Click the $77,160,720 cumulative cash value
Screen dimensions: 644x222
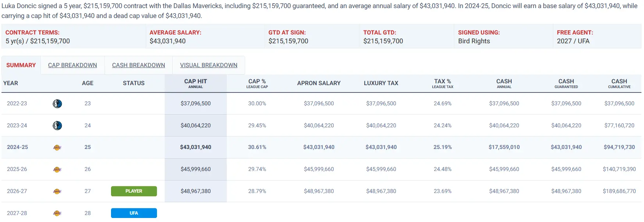(x=619, y=125)
